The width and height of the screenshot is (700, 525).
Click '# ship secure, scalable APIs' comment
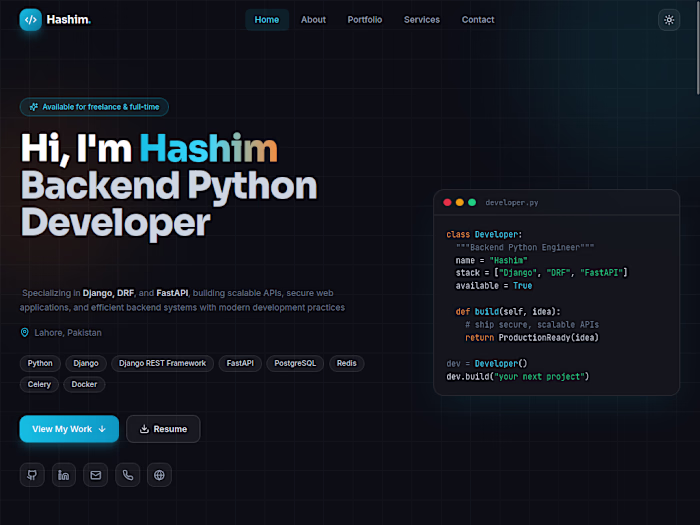click(532, 325)
